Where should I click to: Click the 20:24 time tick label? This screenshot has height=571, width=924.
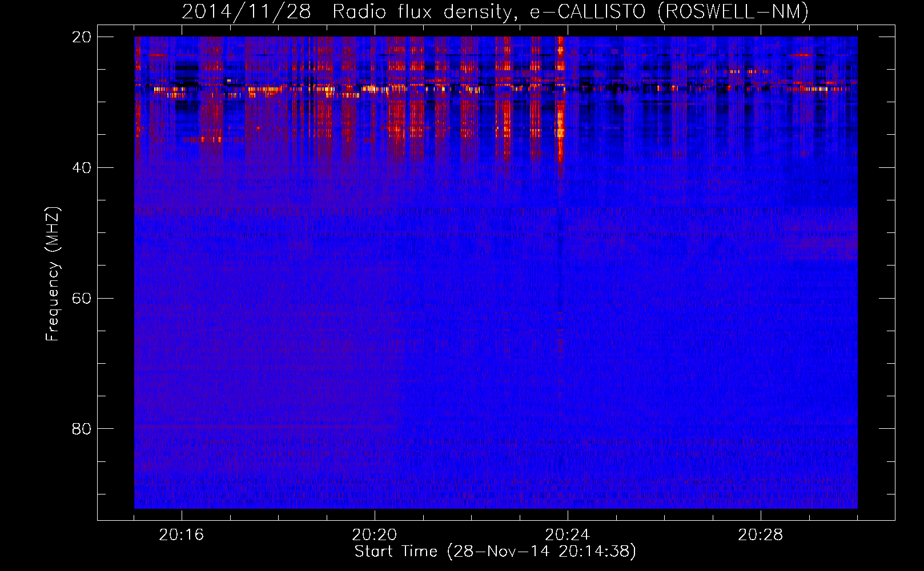[568, 535]
